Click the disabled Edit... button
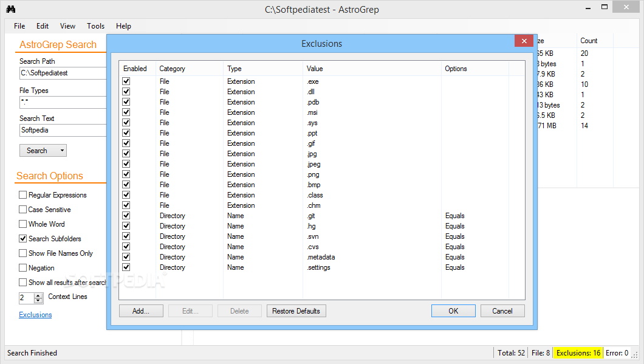Image resolution: width=644 pixels, height=364 pixels. [190, 311]
